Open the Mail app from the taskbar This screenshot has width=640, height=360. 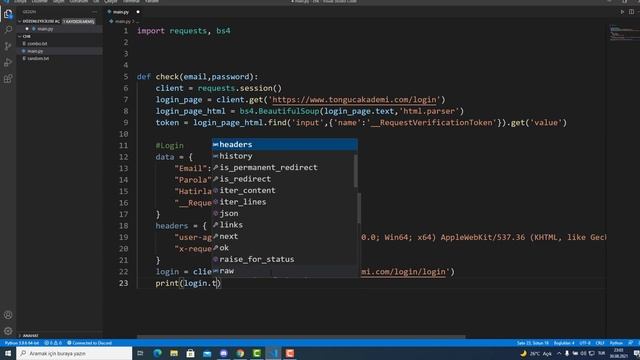click(207, 353)
